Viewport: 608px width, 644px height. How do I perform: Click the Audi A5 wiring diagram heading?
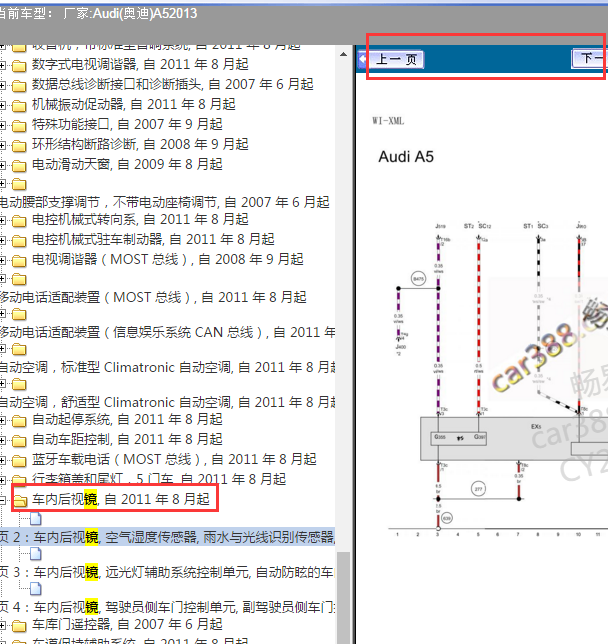[x=406, y=156]
